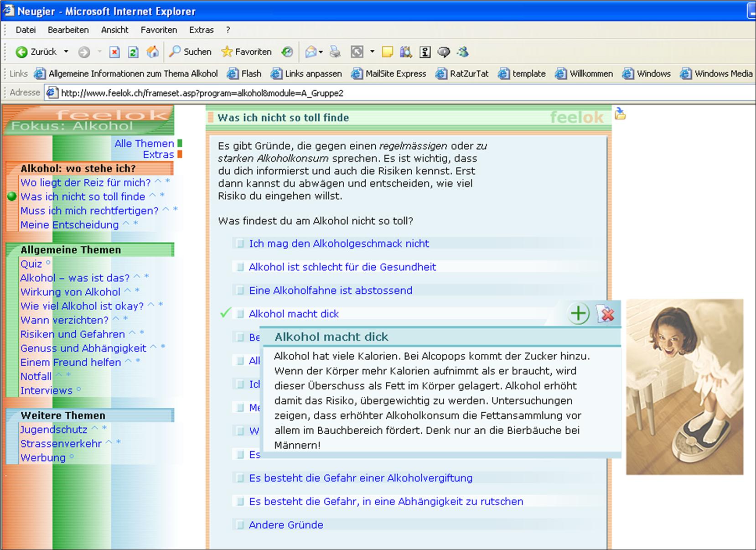Open the Favoriten menu

[x=159, y=30]
